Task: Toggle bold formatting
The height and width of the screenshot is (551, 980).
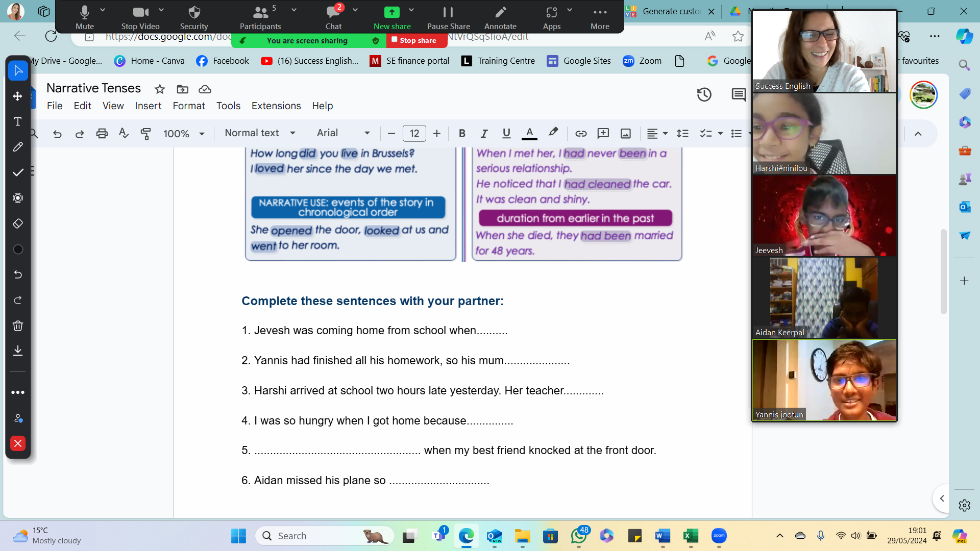Action: pyautogui.click(x=462, y=133)
